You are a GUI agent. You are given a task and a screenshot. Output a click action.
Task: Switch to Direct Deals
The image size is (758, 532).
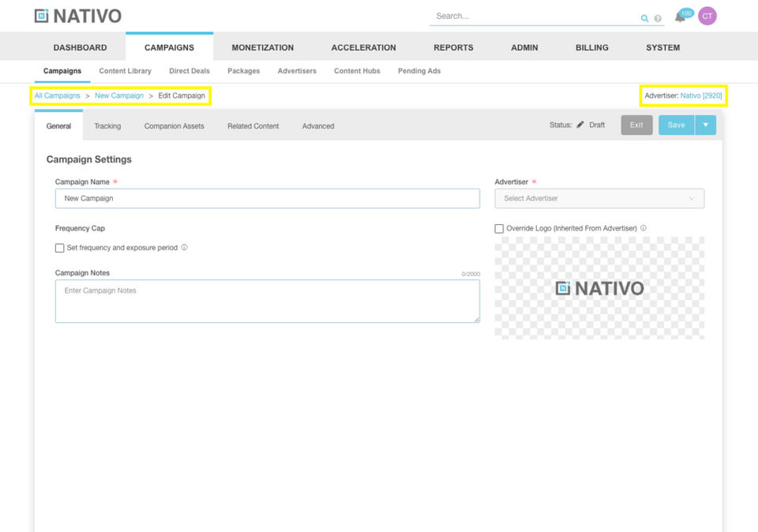pyautogui.click(x=189, y=71)
